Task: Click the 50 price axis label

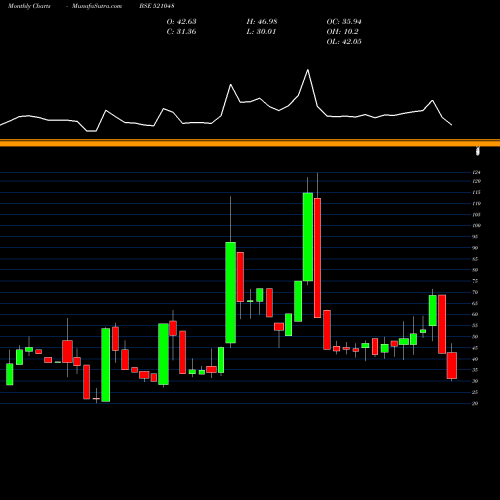Action: pyautogui.click(x=475, y=337)
